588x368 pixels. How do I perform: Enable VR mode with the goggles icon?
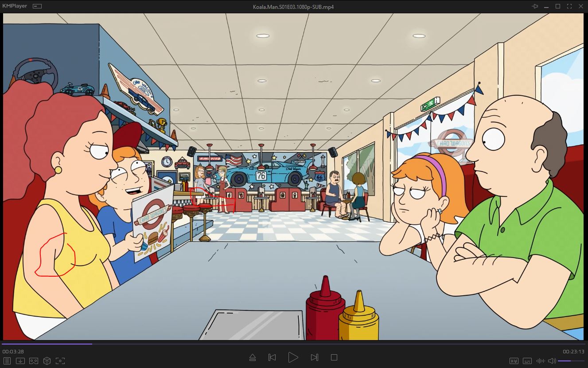point(33,361)
